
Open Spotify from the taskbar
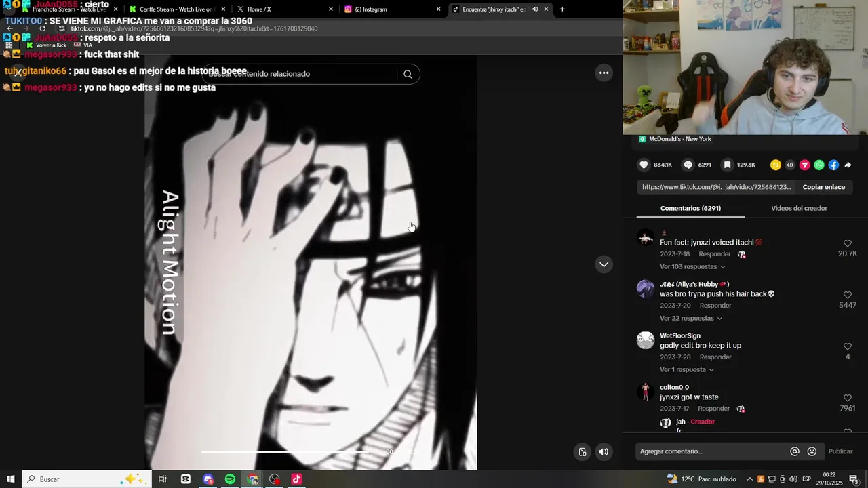230,479
